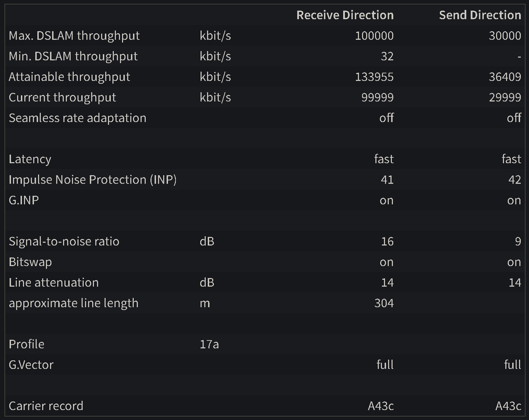Click the Seamless rate adaptation label
The height and width of the screenshot is (420, 529).
[77, 118]
